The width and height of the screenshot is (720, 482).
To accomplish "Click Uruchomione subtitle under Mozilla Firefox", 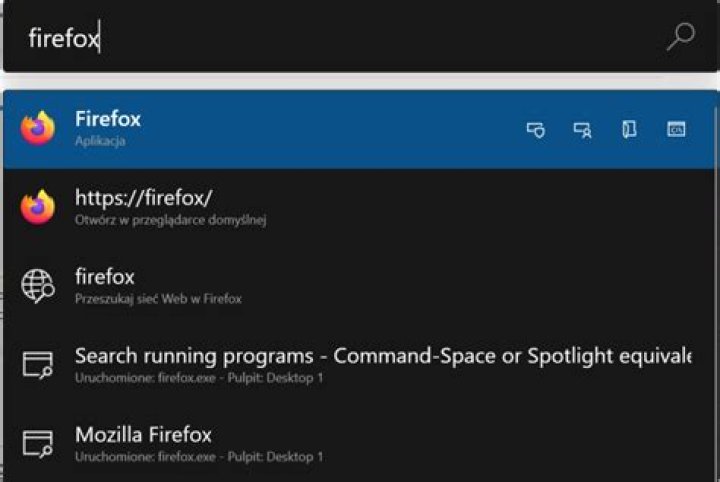I will tap(199, 457).
